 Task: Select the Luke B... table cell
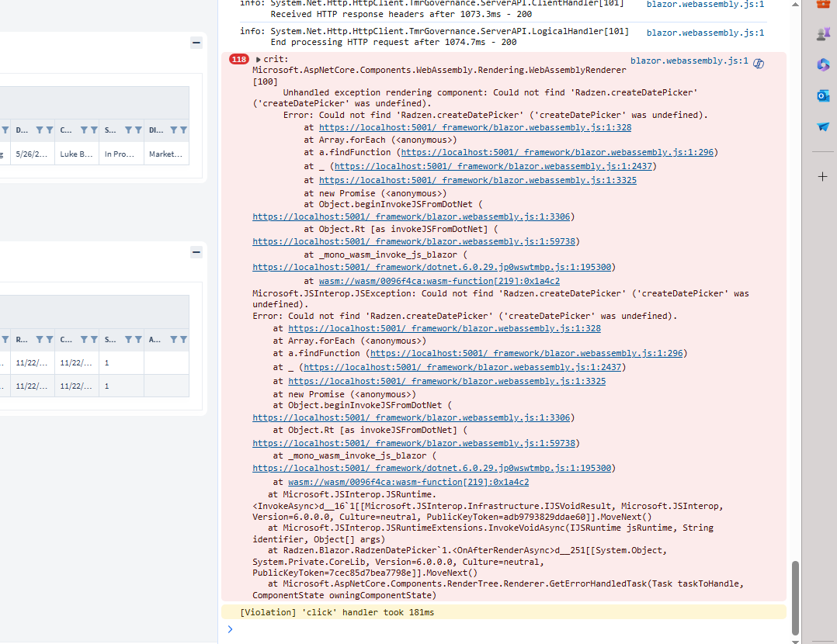tap(76, 154)
